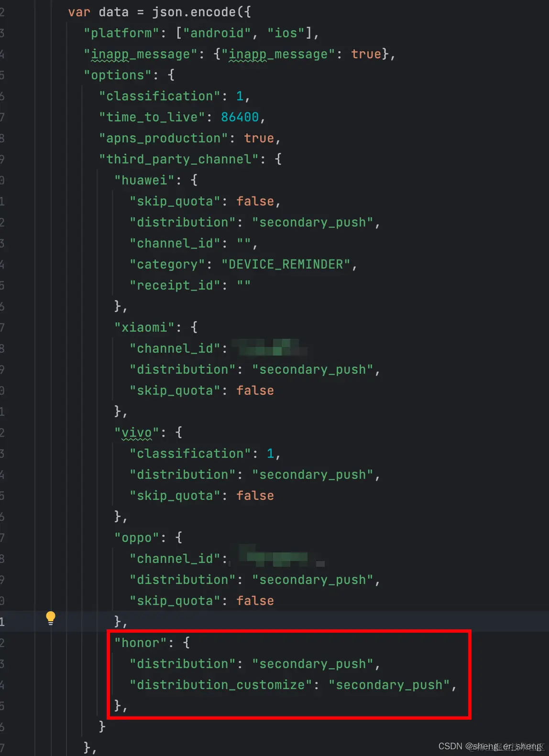Click the "oppo" key
Image resolution: width=549 pixels, height=756 pixels.
pos(137,538)
